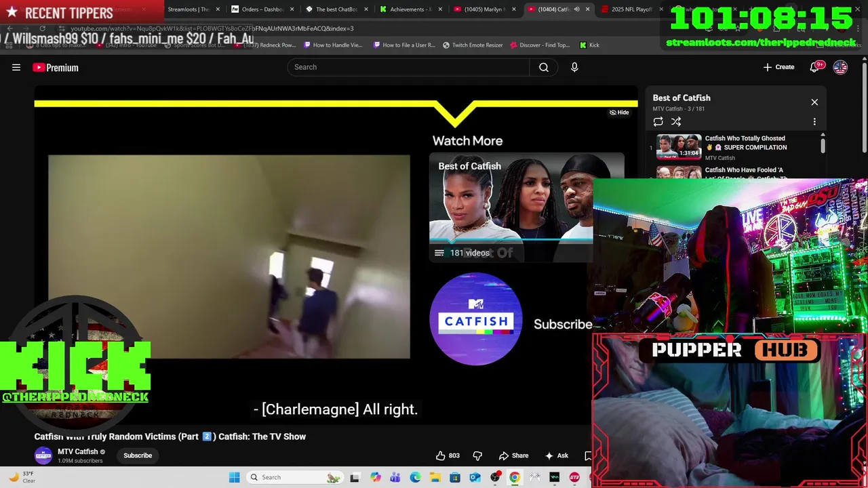
Task: Dislike the video
Action: click(x=477, y=455)
